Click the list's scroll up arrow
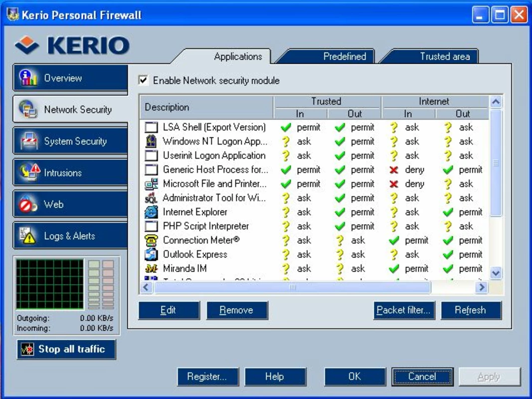 [x=496, y=101]
